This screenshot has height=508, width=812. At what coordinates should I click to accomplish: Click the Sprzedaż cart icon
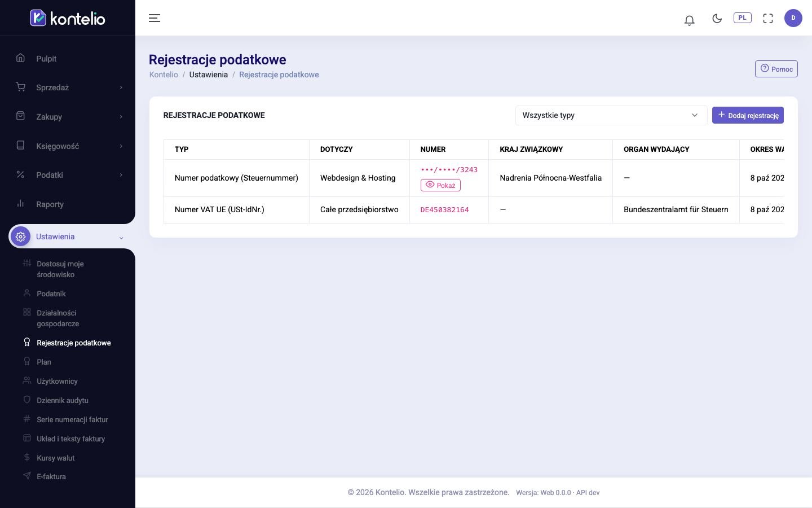pyautogui.click(x=20, y=87)
